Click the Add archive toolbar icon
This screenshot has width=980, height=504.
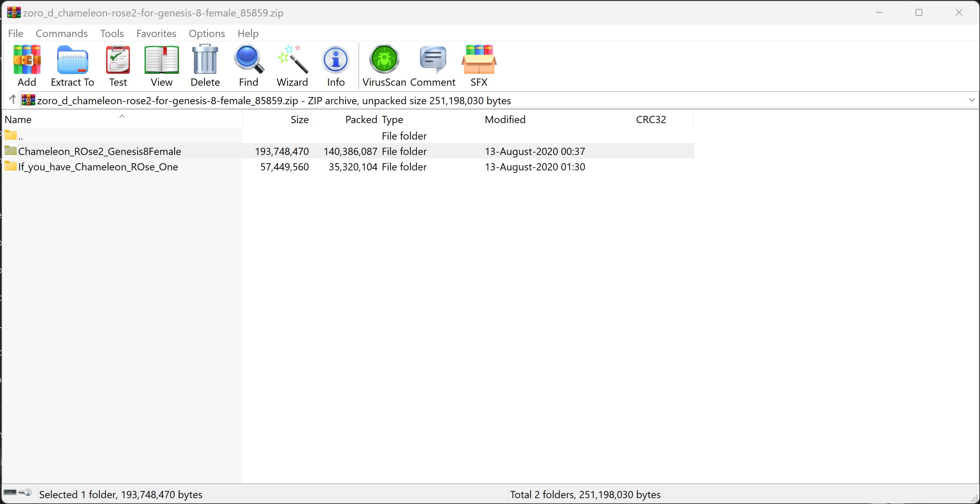(x=27, y=65)
